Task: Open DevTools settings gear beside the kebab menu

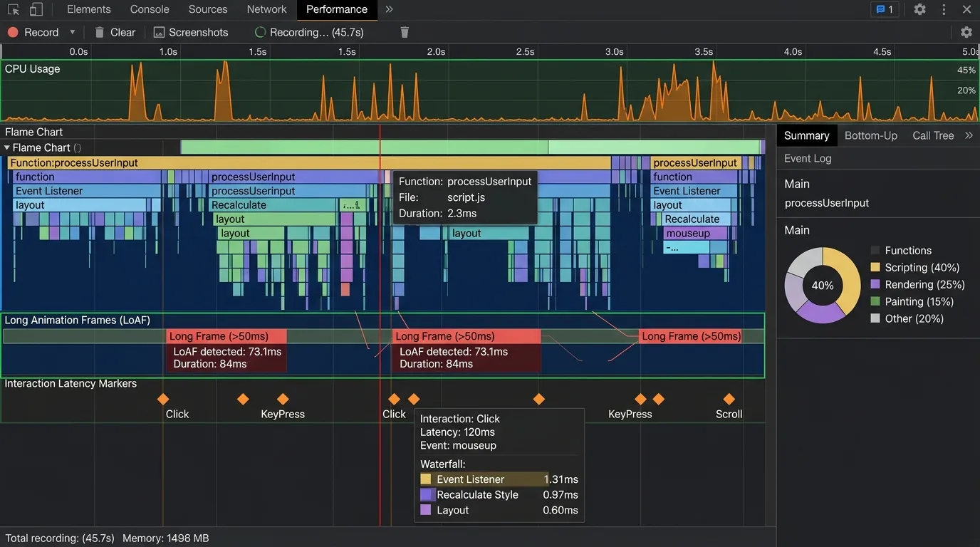Action: coord(920,9)
